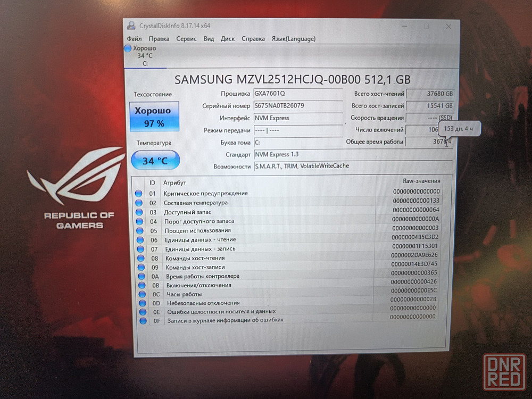Click the blue status icon for Составная температура
Screen dimensions: 532x399
pyautogui.click(x=139, y=203)
